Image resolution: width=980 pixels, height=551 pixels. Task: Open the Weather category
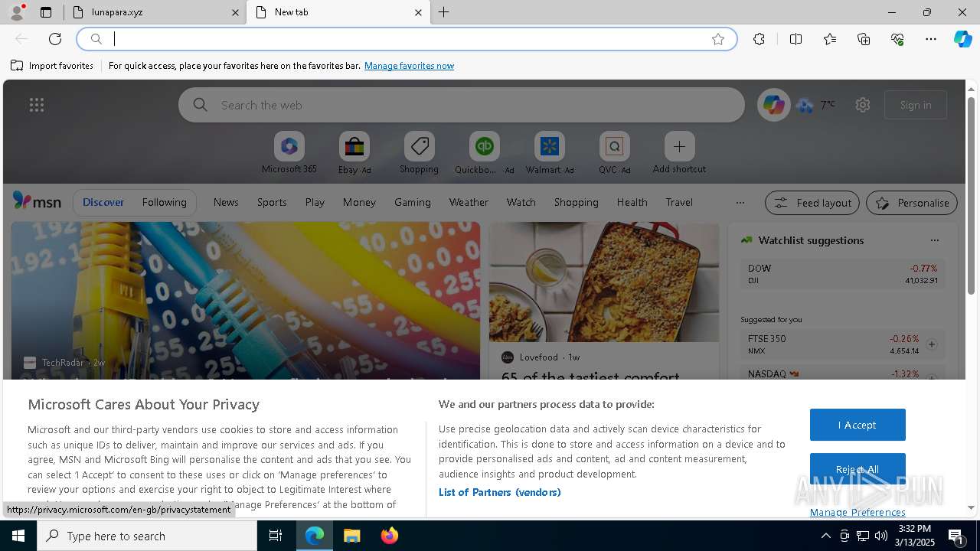coord(469,202)
